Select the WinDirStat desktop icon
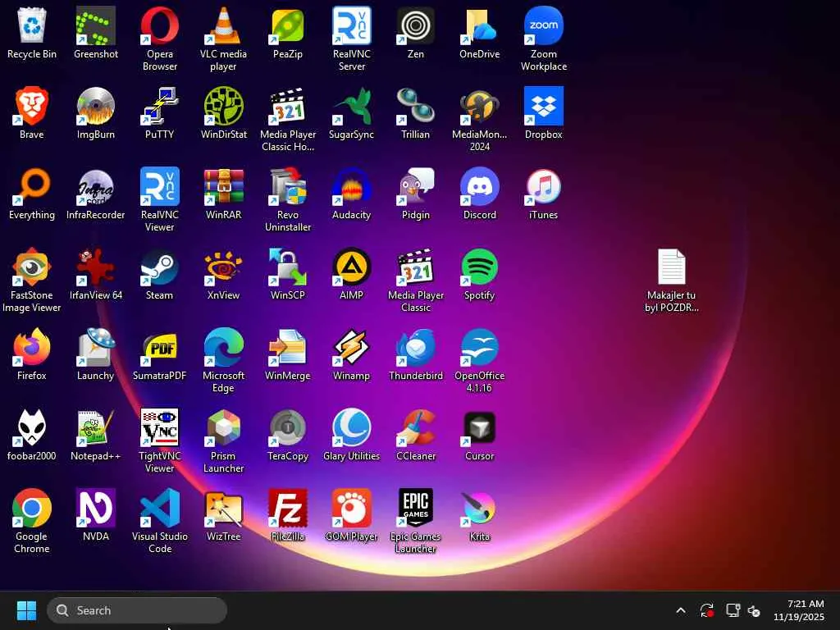The image size is (840, 630). [x=223, y=107]
